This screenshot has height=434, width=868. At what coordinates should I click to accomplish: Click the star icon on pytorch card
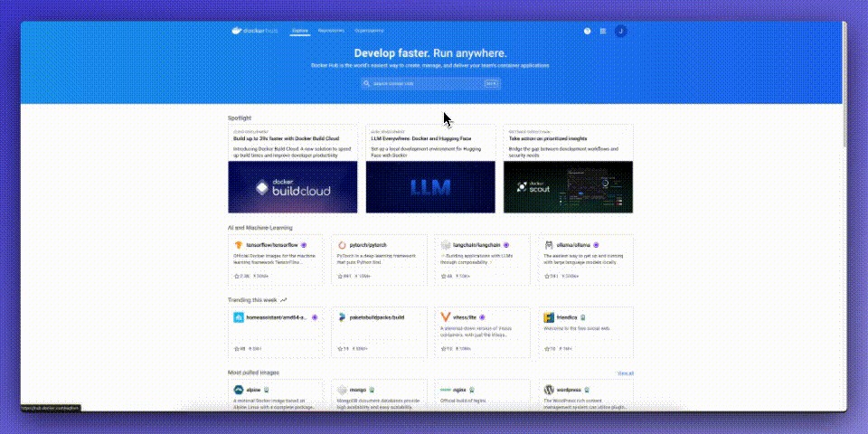point(340,276)
